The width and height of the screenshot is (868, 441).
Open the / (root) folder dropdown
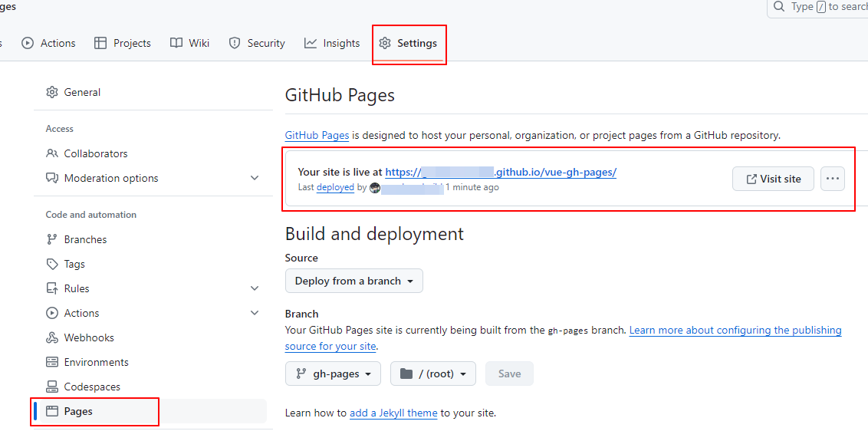433,374
